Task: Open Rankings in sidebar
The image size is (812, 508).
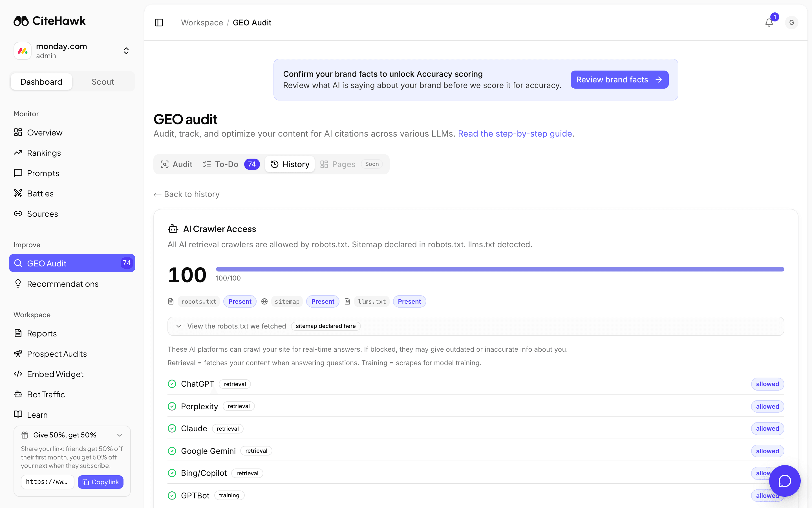Action: 72,153
